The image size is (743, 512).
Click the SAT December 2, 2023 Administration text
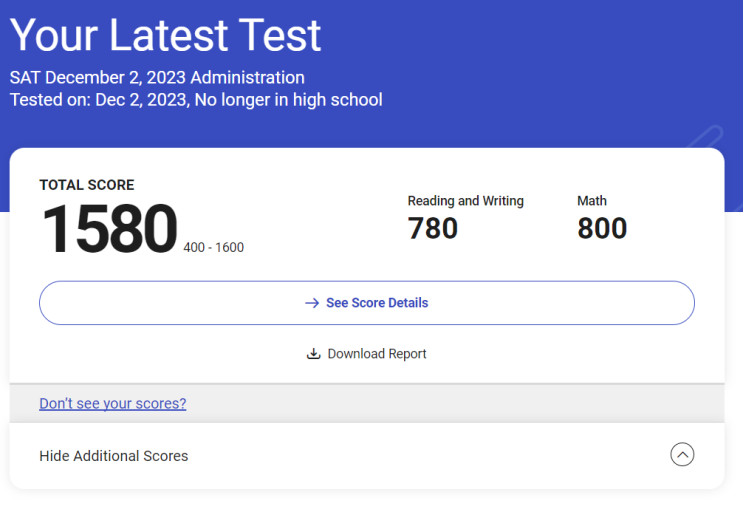(x=157, y=78)
